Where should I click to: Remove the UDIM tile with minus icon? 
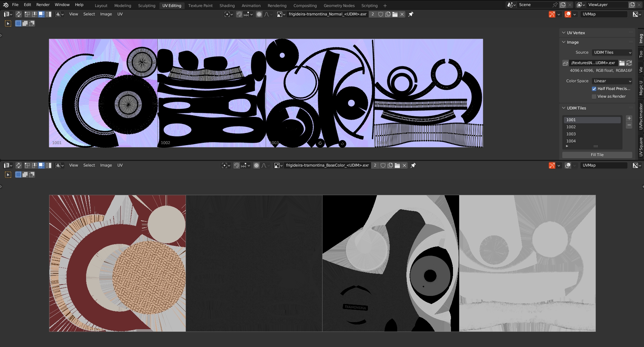tap(629, 125)
